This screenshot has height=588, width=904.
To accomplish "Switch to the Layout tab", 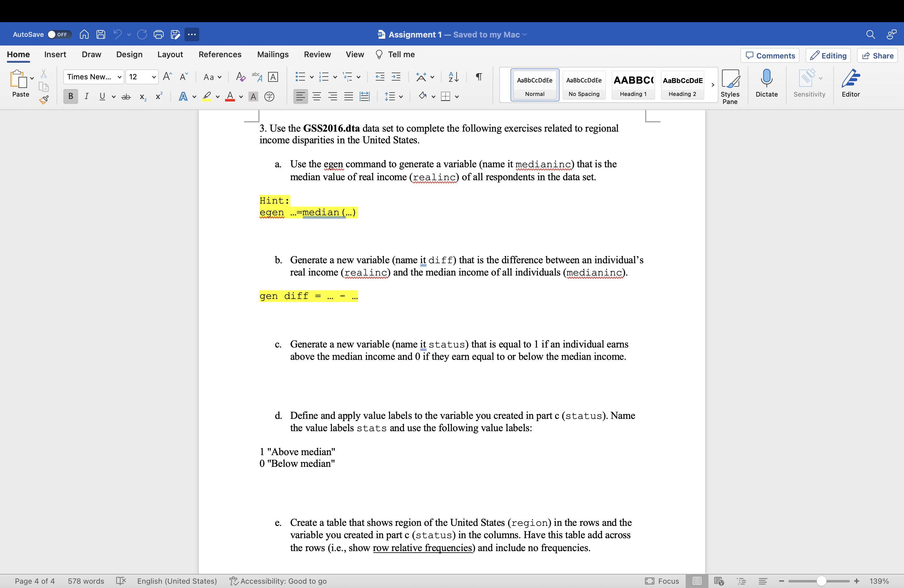I will [170, 54].
